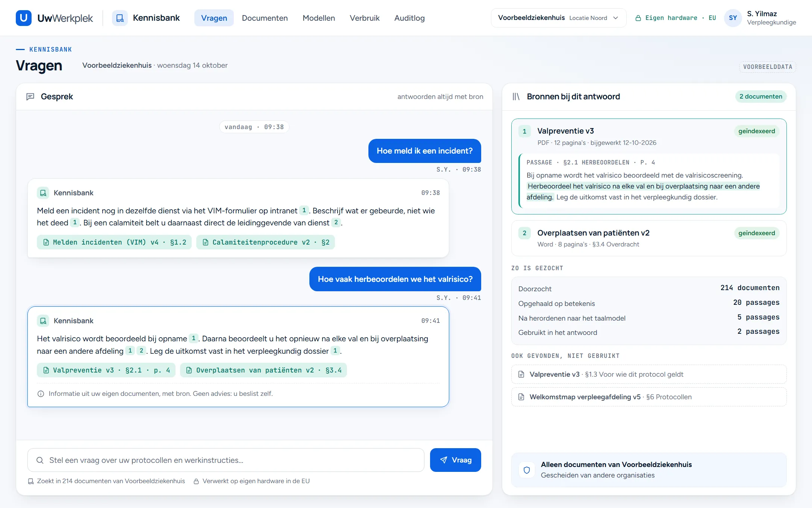
Task: Click the 'Gebruikt in het antwoord' row
Action: coord(648,332)
